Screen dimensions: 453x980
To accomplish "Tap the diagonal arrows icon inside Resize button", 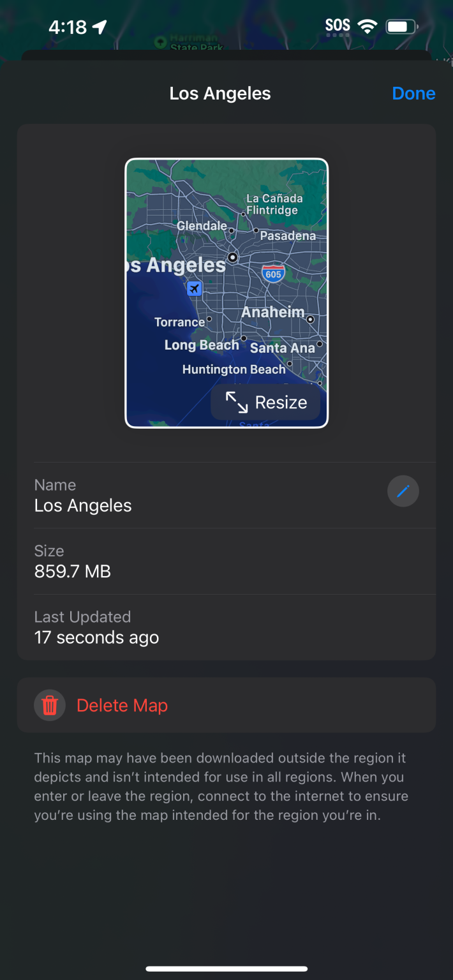I will pos(235,403).
